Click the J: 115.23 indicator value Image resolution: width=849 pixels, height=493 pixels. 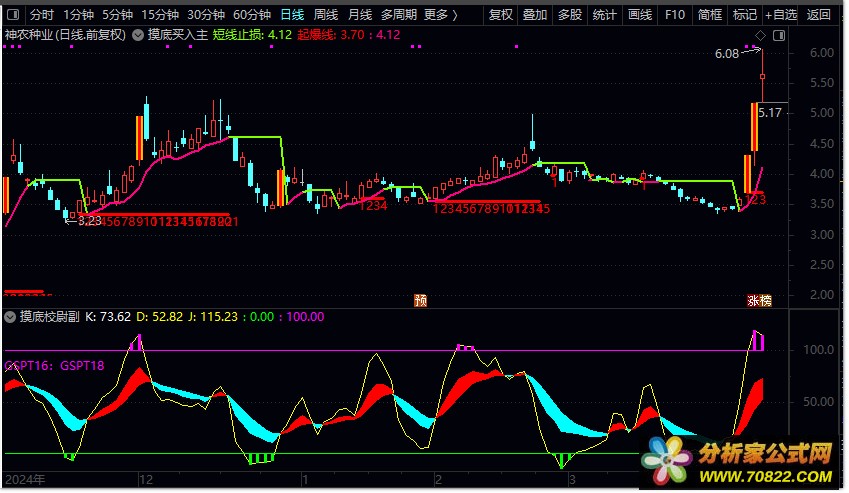click(x=213, y=317)
